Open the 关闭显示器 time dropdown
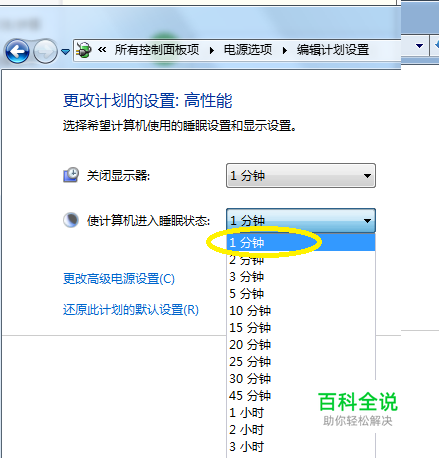The width and height of the screenshot is (439, 458). point(301,175)
